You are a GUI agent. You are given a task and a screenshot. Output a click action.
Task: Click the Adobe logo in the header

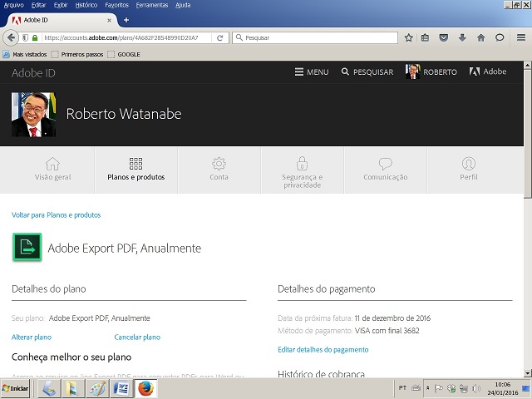pos(488,71)
